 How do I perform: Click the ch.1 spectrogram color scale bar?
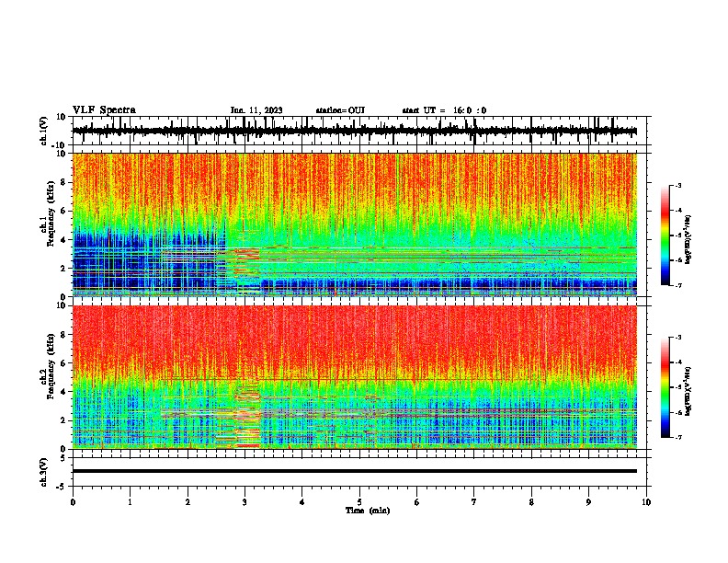pyautogui.click(x=665, y=236)
